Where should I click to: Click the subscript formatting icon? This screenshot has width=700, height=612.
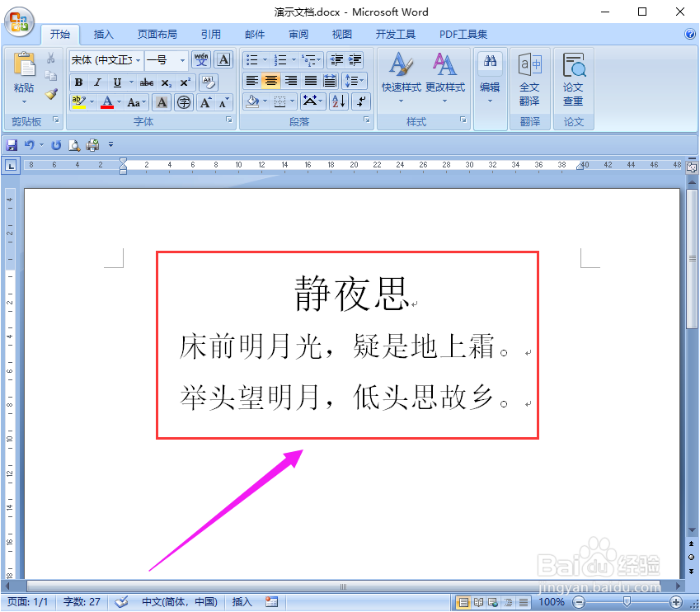pos(167,82)
